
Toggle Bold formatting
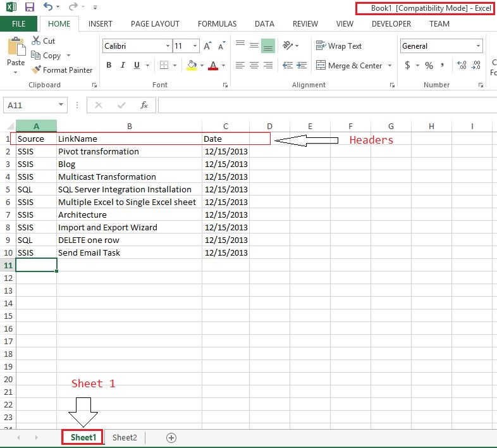(x=109, y=65)
